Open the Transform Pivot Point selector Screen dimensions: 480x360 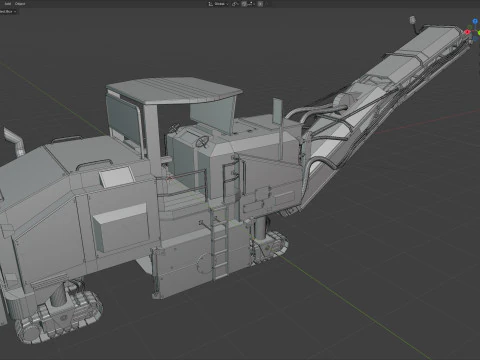(235, 4)
